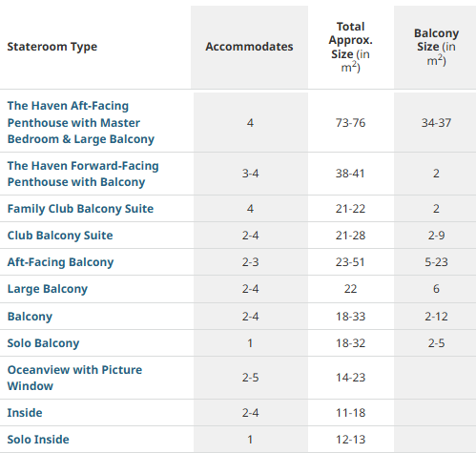
Task: Click the 23-51 size cell for Aft-Facing Balcony
Action: click(350, 262)
